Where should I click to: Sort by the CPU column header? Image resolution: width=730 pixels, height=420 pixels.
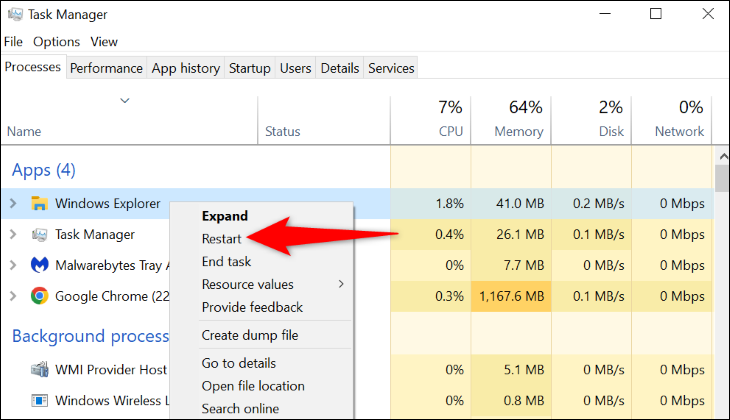click(431, 120)
